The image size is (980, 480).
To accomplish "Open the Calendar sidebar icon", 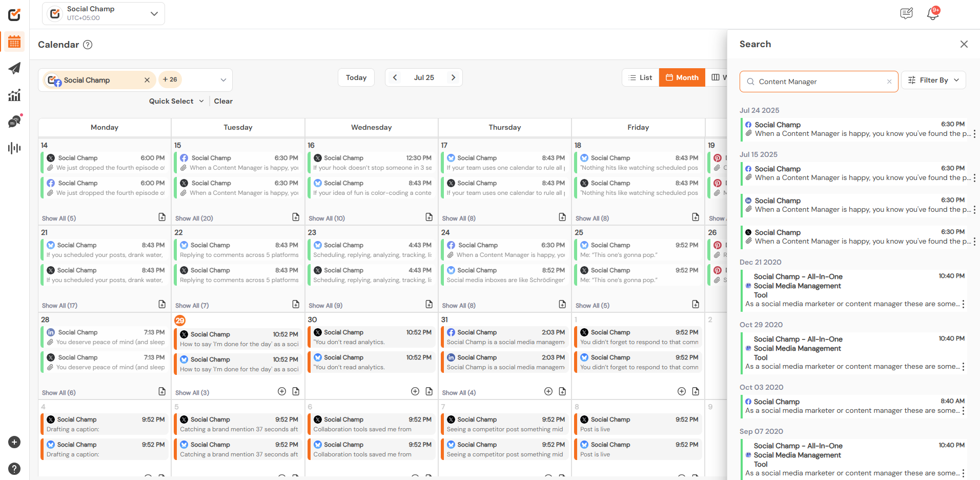I will 14,42.
